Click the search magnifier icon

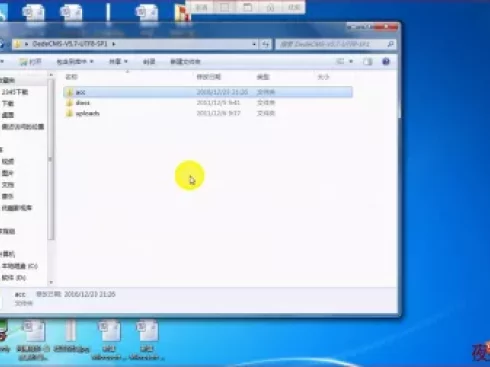390,44
